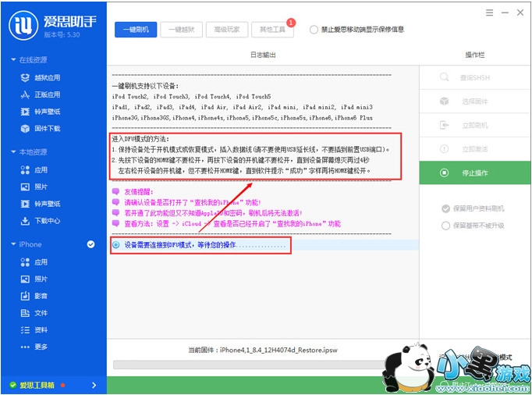Screen dimensions: 532x395
Task: Collapse the 在线资源 section
Action: (x=13, y=60)
